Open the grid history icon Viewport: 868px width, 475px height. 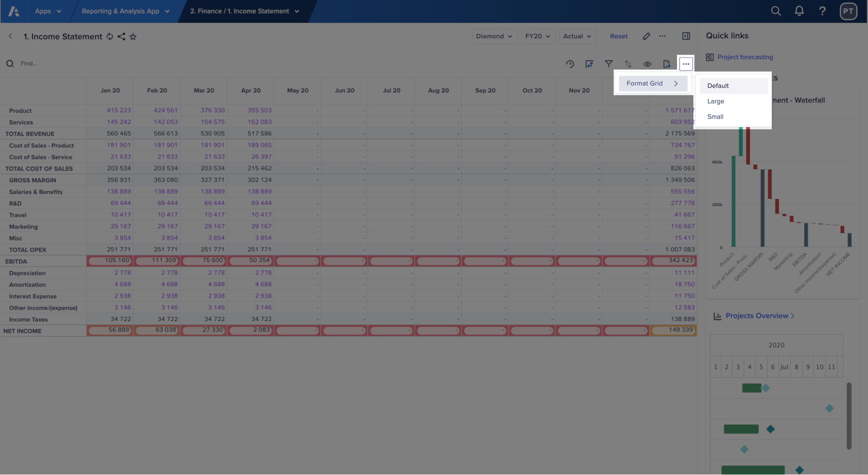tap(571, 63)
